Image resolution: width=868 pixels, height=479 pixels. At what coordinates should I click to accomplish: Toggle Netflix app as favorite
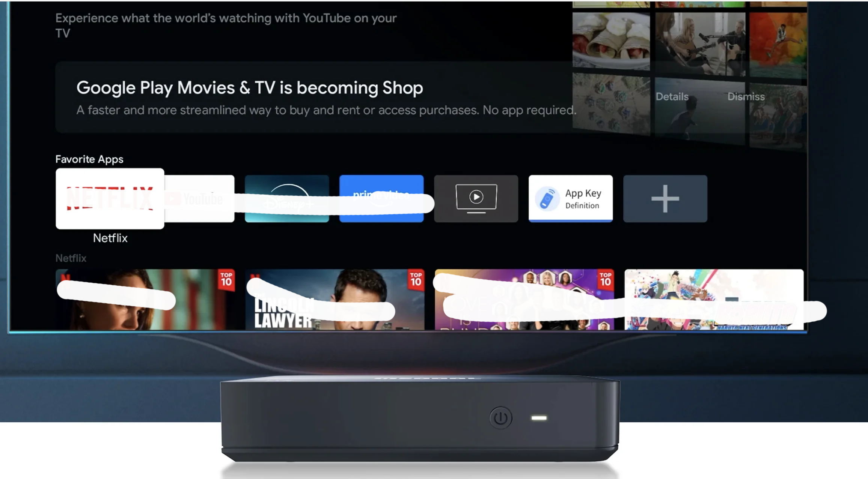click(110, 197)
